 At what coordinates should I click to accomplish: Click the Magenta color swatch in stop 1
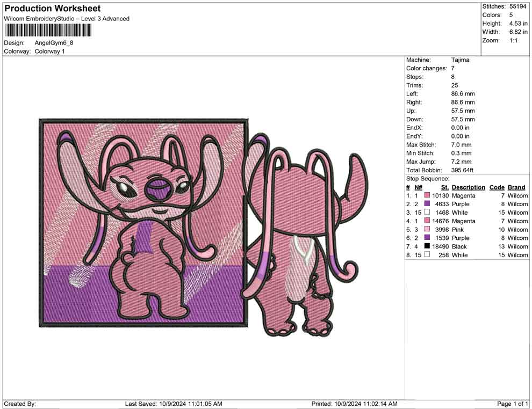[427, 195]
